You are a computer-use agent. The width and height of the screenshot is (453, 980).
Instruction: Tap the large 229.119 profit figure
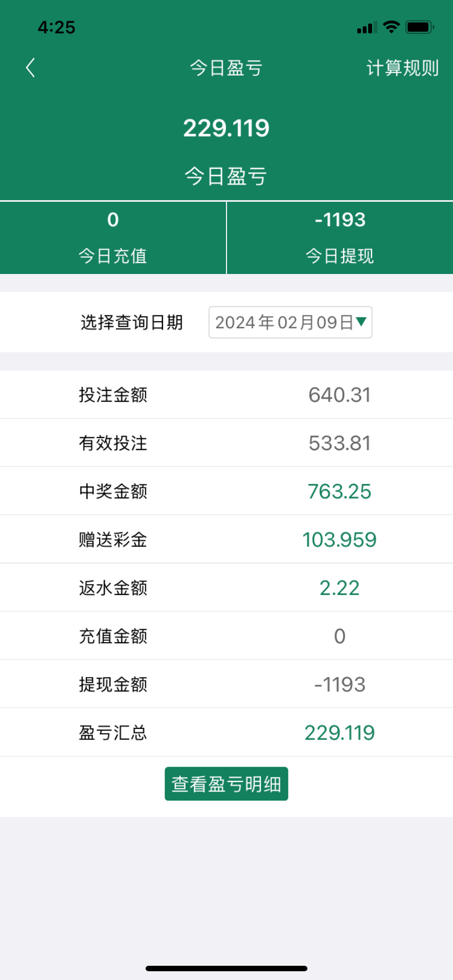click(226, 129)
